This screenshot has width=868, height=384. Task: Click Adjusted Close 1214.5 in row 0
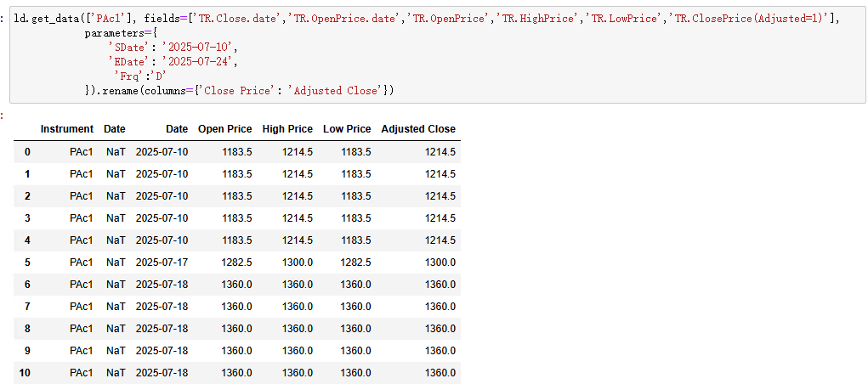click(440, 151)
